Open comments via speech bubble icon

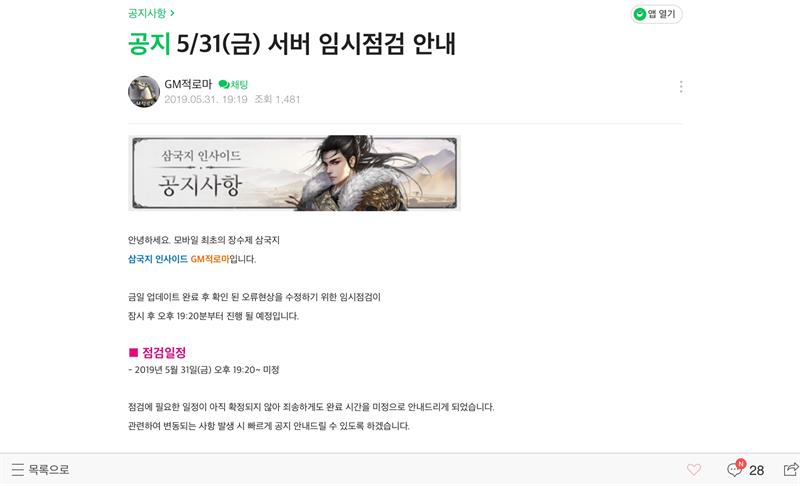click(x=735, y=469)
